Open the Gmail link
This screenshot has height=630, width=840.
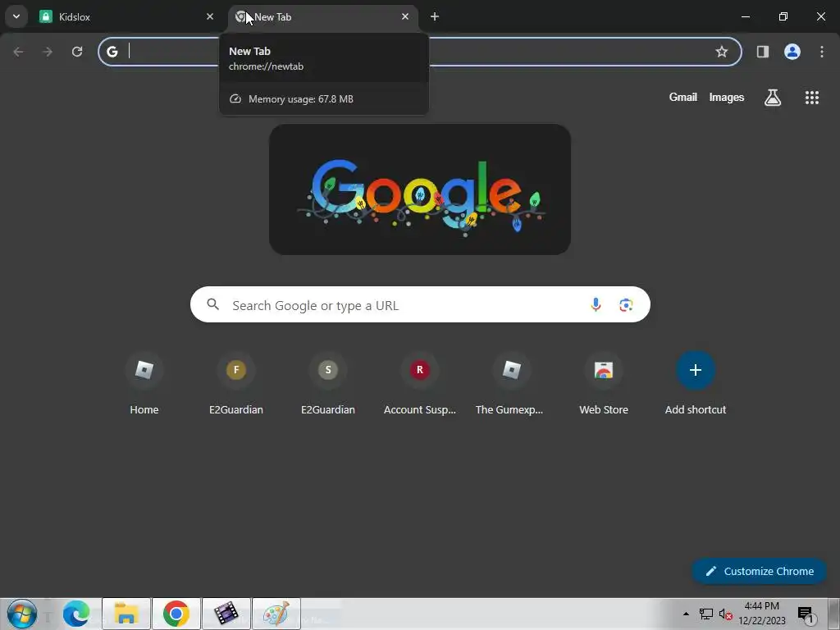click(x=682, y=97)
